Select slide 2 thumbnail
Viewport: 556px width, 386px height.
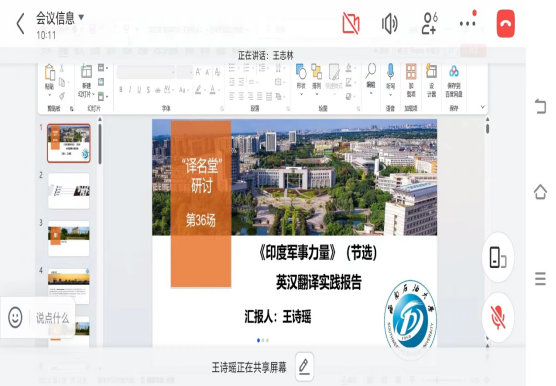click(x=68, y=191)
